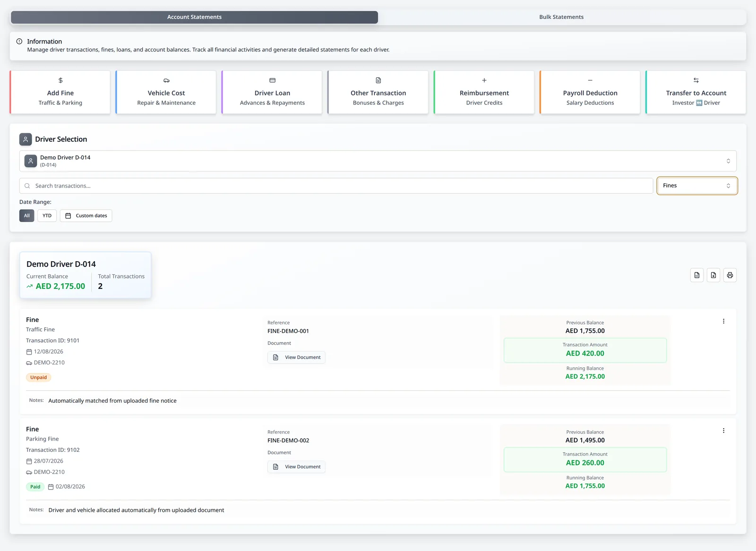Export statement with first document icon
Screen dimensions: 756x551
coord(697,275)
